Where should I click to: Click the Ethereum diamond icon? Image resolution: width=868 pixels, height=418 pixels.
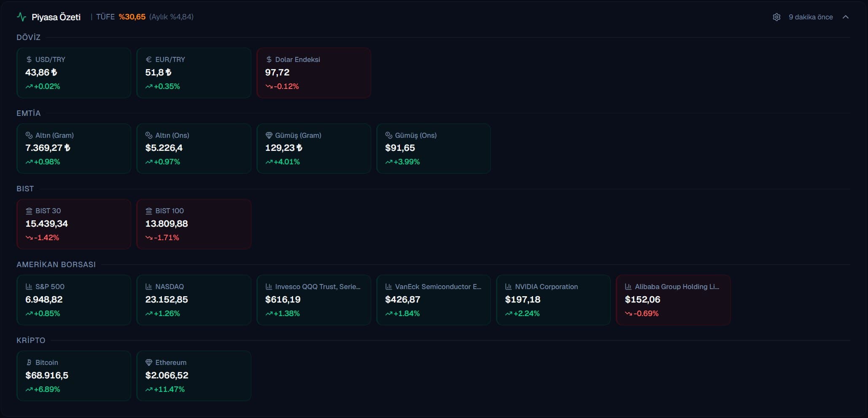pos(148,362)
